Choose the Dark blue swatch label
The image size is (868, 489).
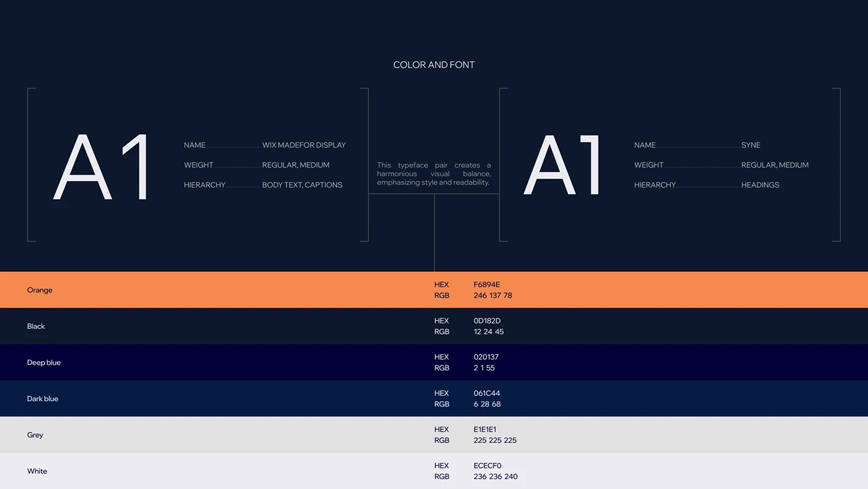click(x=42, y=398)
